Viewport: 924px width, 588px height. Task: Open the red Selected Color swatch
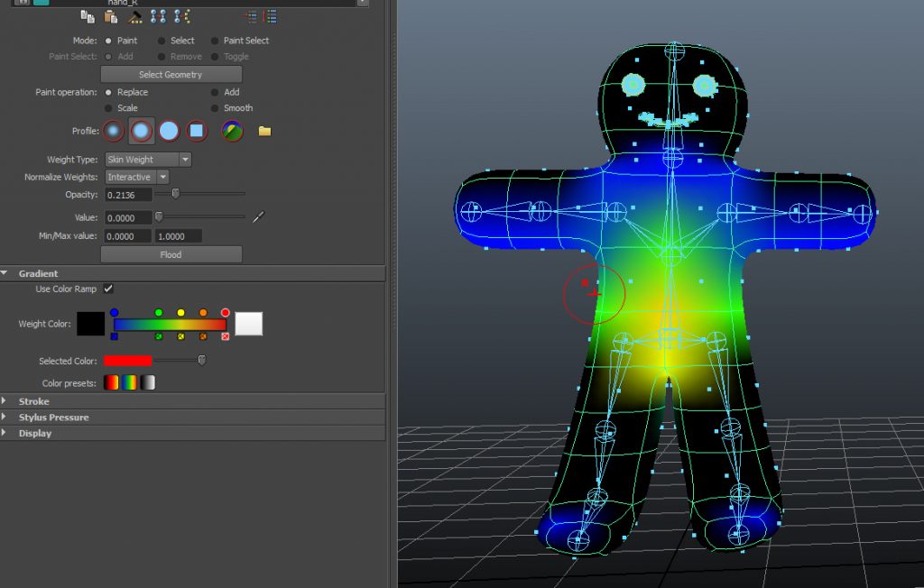pos(128,361)
